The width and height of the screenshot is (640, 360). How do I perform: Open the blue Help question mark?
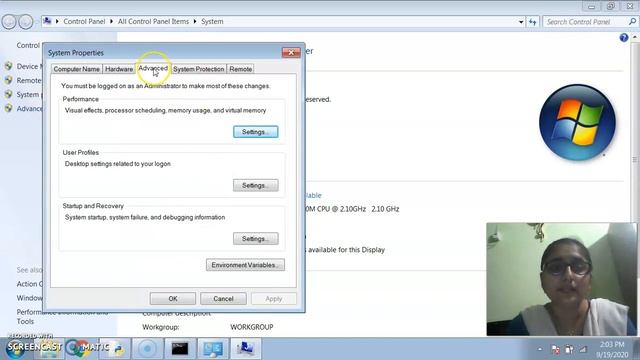623,38
